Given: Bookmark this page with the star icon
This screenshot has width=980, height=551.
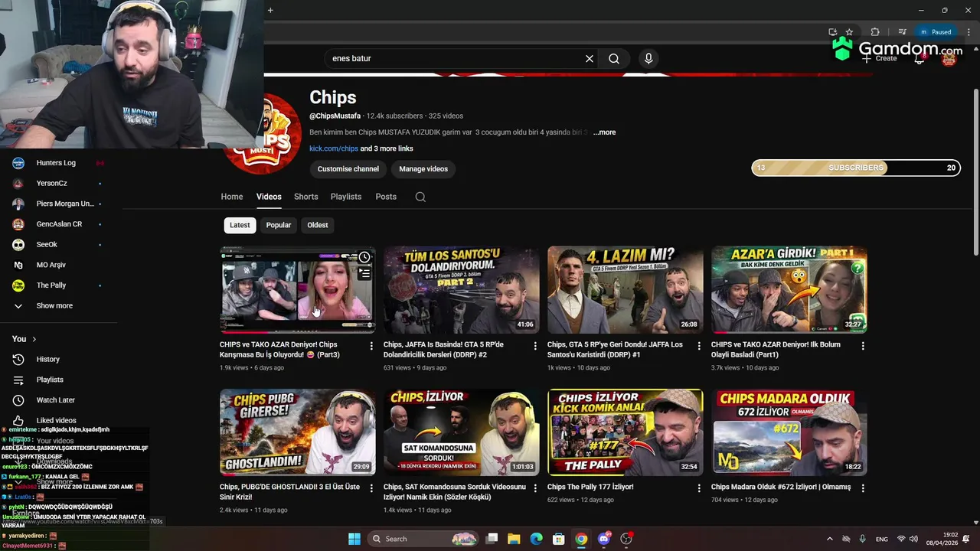Looking at the screenshot, I should pyautogui.click(x=849, y=32).
